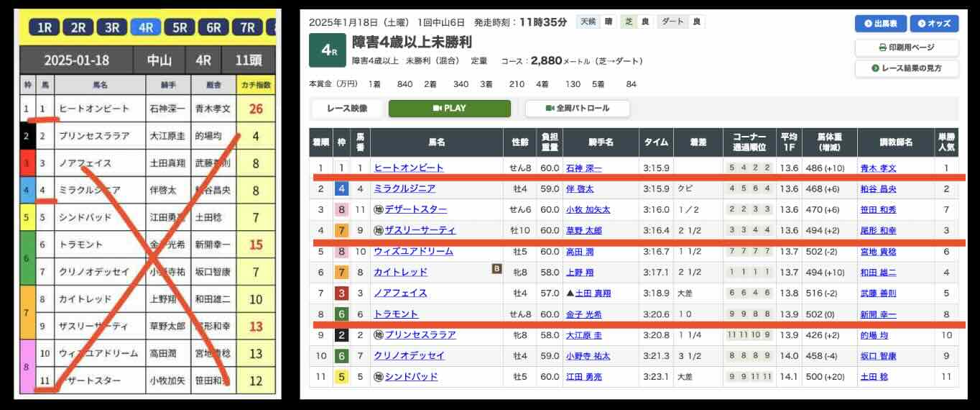Open trainer 青木 孝文 link
The width and height of the screenshot is (980, 410).
(878, 168)
